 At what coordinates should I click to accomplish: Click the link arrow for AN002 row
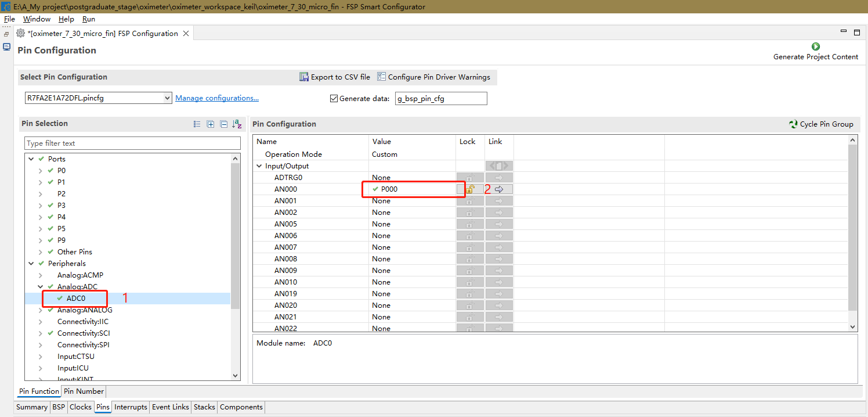(499, 212)
